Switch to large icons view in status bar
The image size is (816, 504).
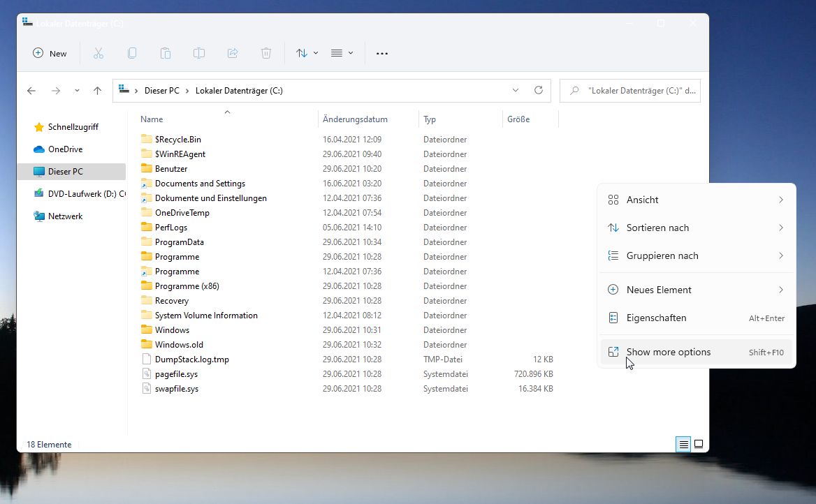coord(698,444)
